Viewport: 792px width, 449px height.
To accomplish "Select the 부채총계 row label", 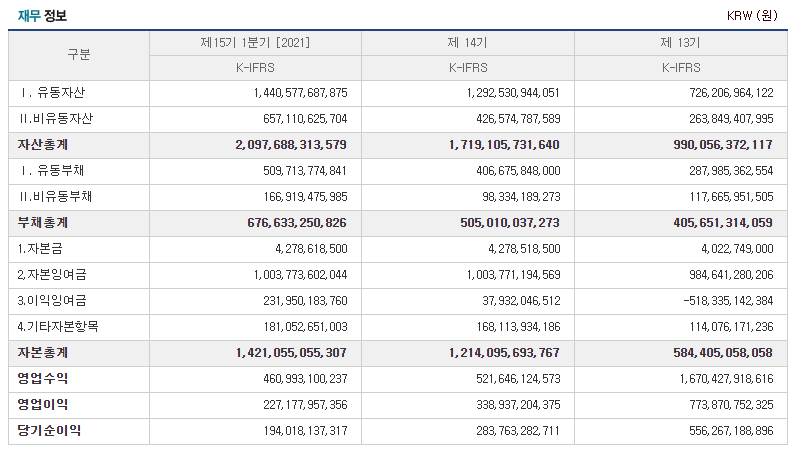I will tap(42, 223).
